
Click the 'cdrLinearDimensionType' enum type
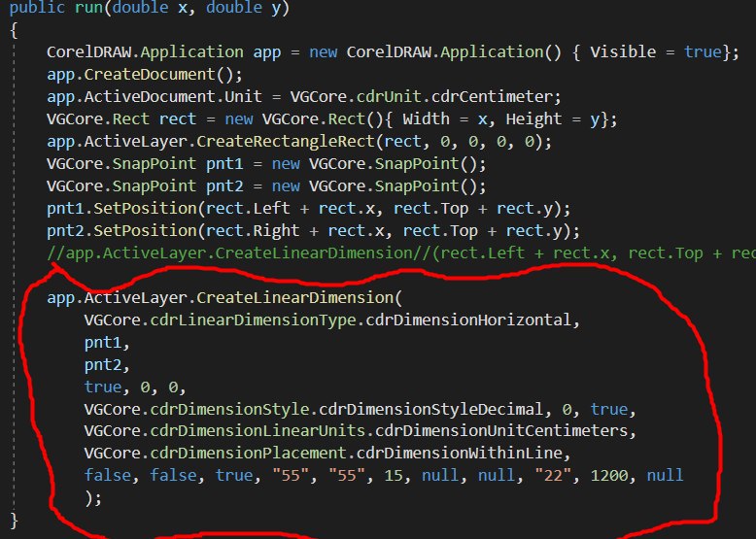coord(253,320)
